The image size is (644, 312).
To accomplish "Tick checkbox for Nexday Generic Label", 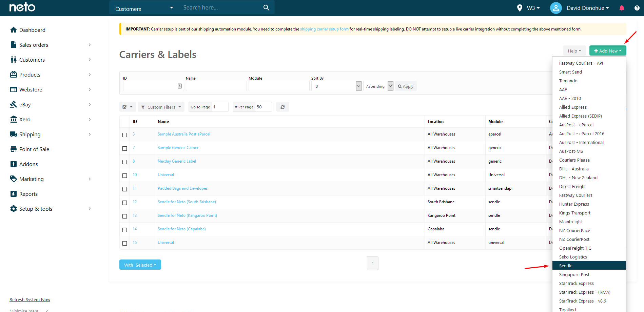I will click(124, 162).
